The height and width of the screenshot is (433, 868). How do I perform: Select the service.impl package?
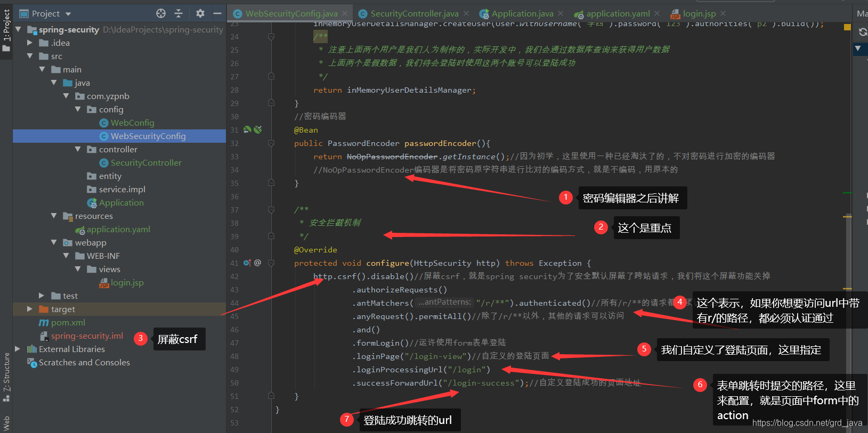pyautogui.click(x=122, y=189)
